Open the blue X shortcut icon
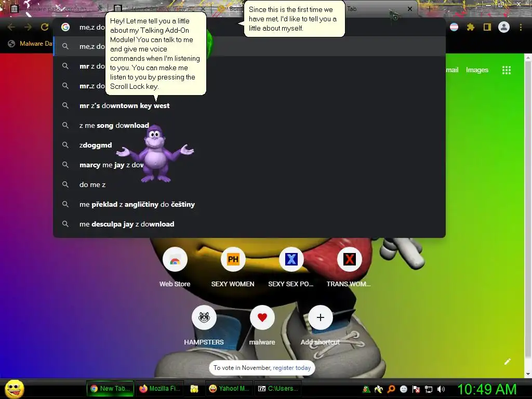The height and width of the screenshot is (399, 532). pyautogui.click(x=291, y=260)
